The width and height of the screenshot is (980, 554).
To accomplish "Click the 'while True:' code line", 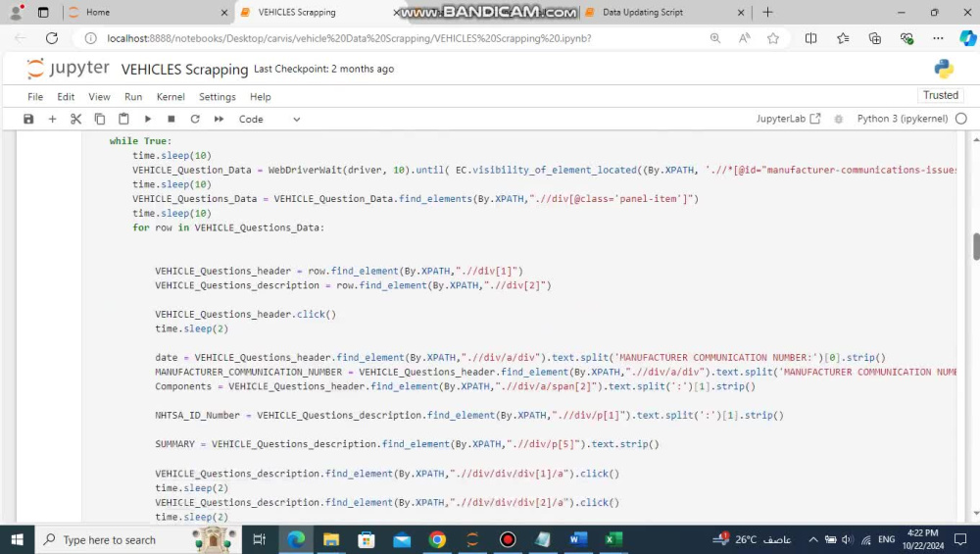I will pyautogui.click(x=140, y=141).
